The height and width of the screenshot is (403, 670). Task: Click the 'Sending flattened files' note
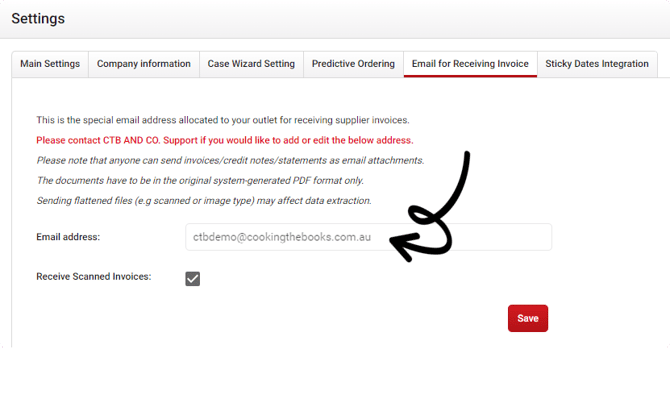click(x=204, y=200)
